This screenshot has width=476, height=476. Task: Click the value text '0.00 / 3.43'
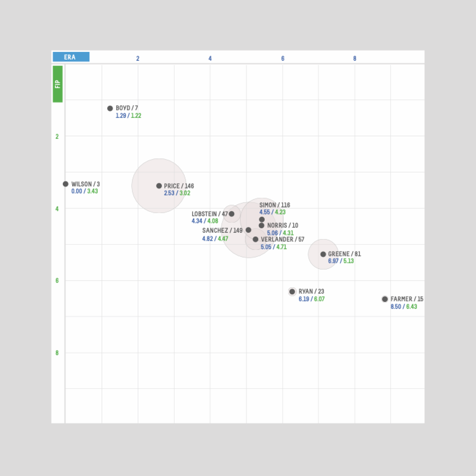tap(85, 191)
